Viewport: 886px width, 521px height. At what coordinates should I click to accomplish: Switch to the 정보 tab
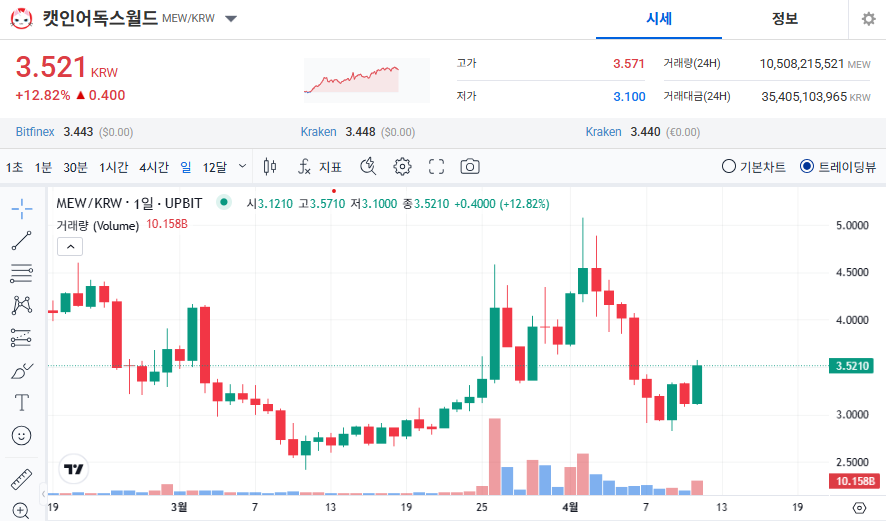pos(785,19)
